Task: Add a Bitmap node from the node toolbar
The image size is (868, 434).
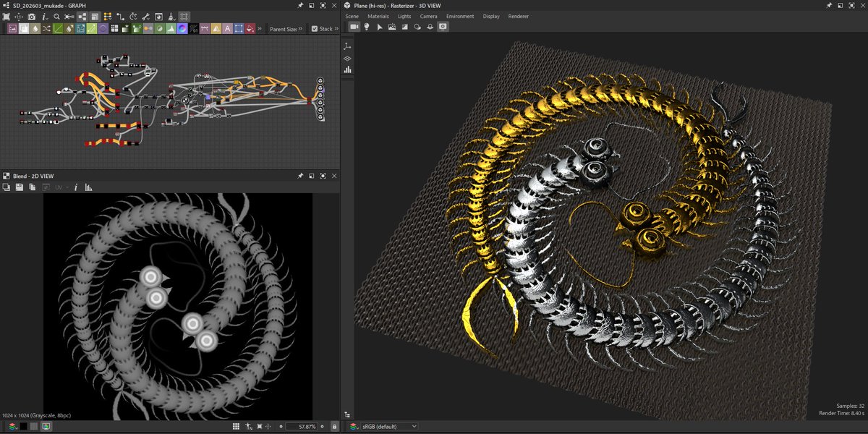Action: point(12,29)
